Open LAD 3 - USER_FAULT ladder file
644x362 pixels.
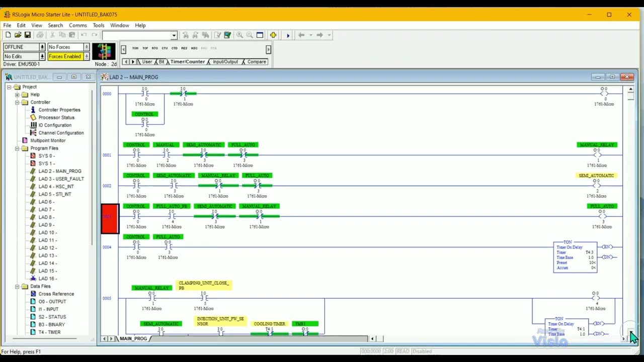(x=61, y=179)
